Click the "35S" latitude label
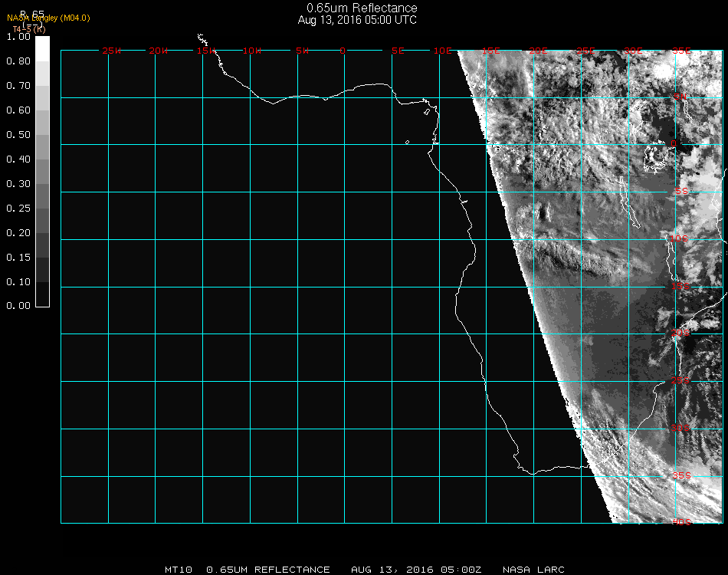Viewport: 728px width, 575px height. tap(681, 475)
